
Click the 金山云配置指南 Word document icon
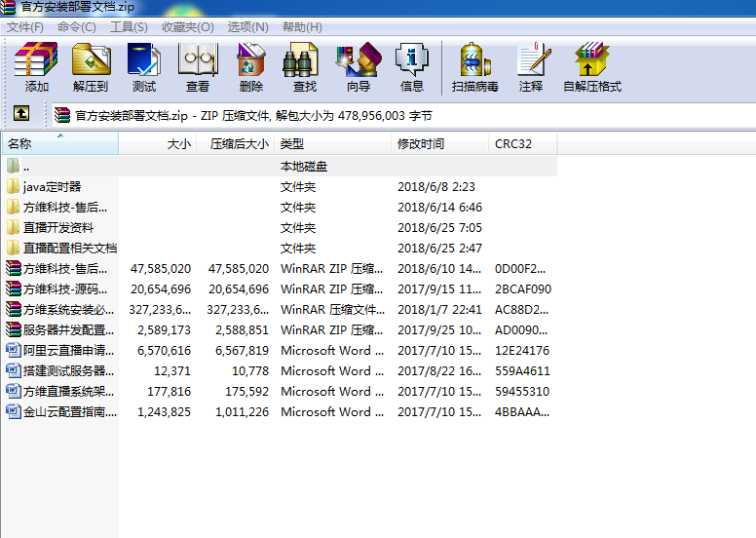[x=14, y=411]
